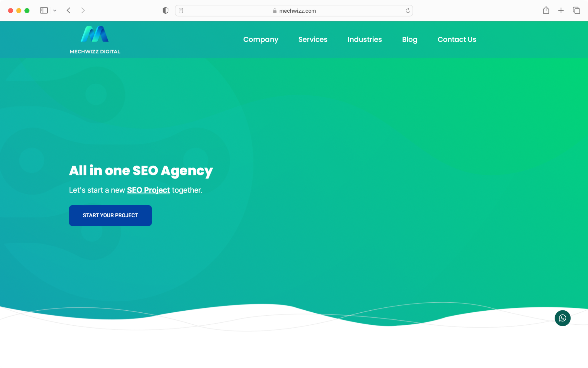Enter full screen with green button

coord(27,11)
